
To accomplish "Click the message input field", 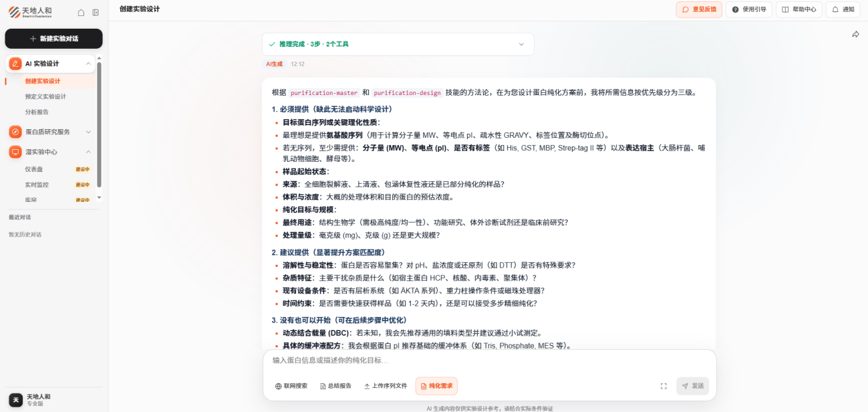I will pos(489,360).
